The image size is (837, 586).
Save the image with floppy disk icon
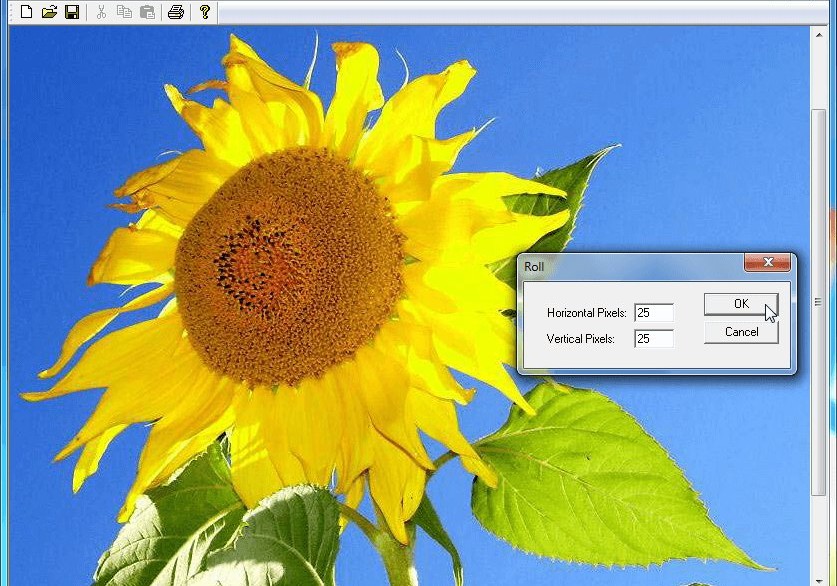click(72, 11)
